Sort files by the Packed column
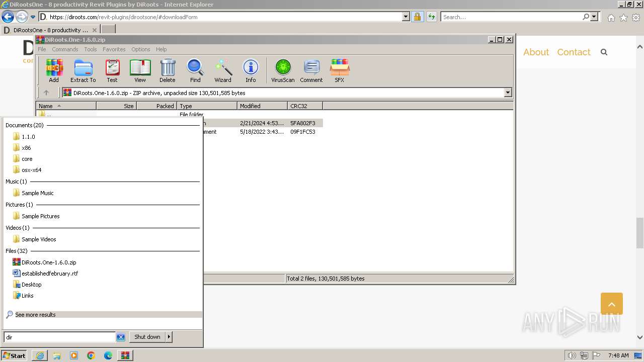Screen dimensions: 644x362 [156, 106]
